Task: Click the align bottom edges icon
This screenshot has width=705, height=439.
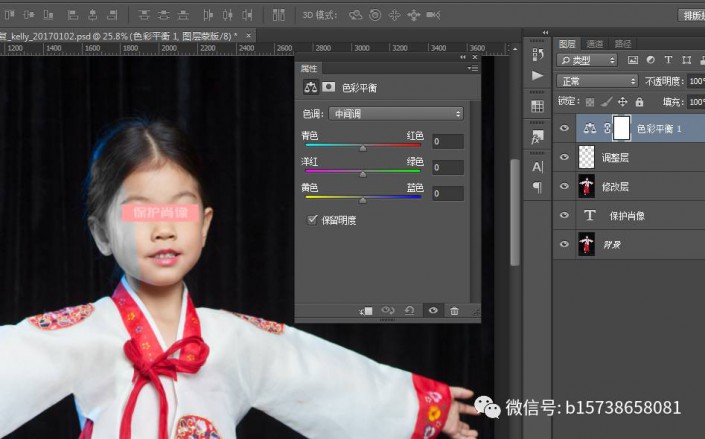Action: [49, 15]
